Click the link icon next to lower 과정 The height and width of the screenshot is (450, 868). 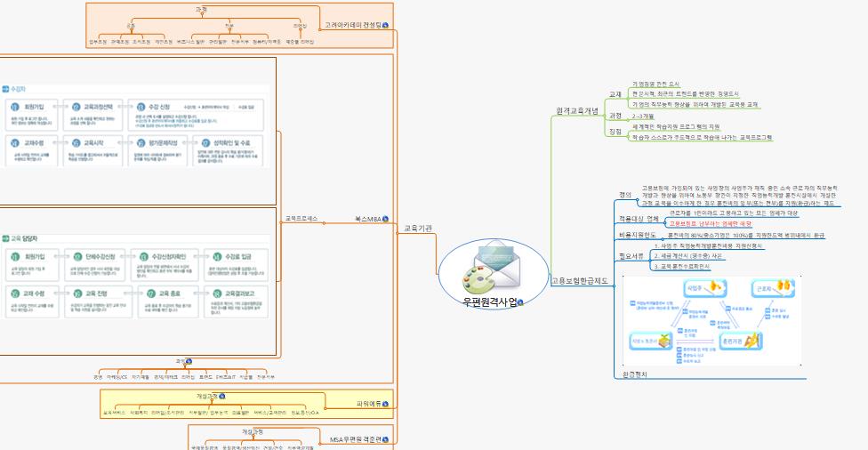(190, 362)
